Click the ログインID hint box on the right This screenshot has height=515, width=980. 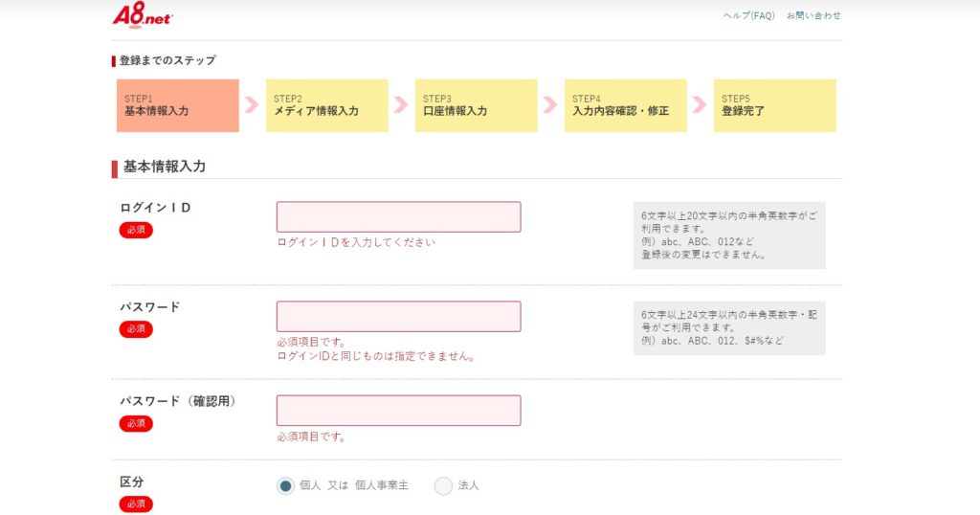729,235
